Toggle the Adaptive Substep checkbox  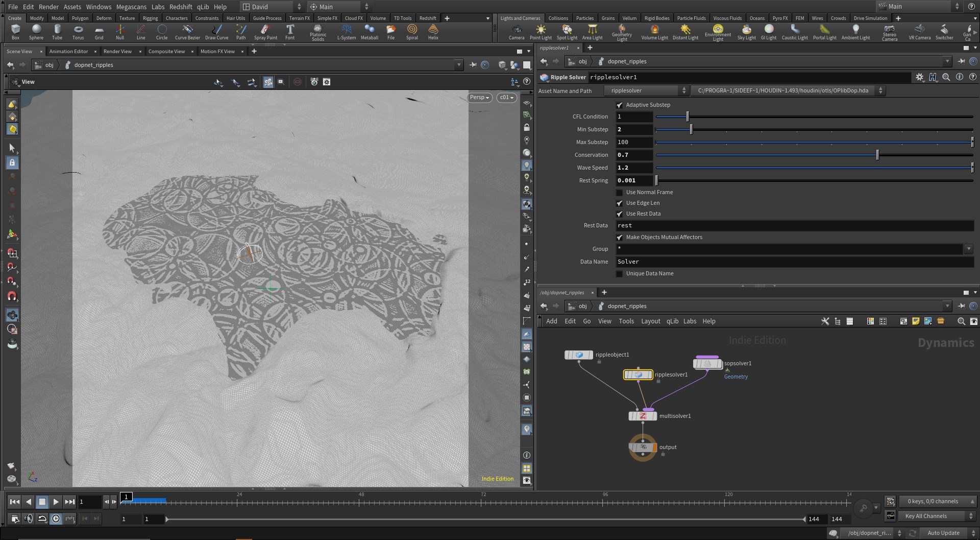620,105
